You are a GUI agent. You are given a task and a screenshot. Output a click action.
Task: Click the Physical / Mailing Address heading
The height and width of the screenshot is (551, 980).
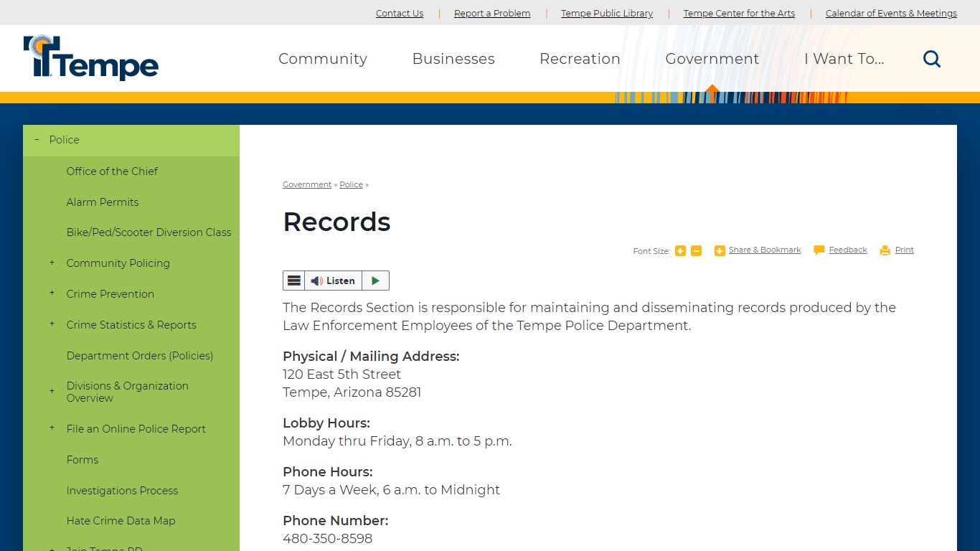click(371, 356)
